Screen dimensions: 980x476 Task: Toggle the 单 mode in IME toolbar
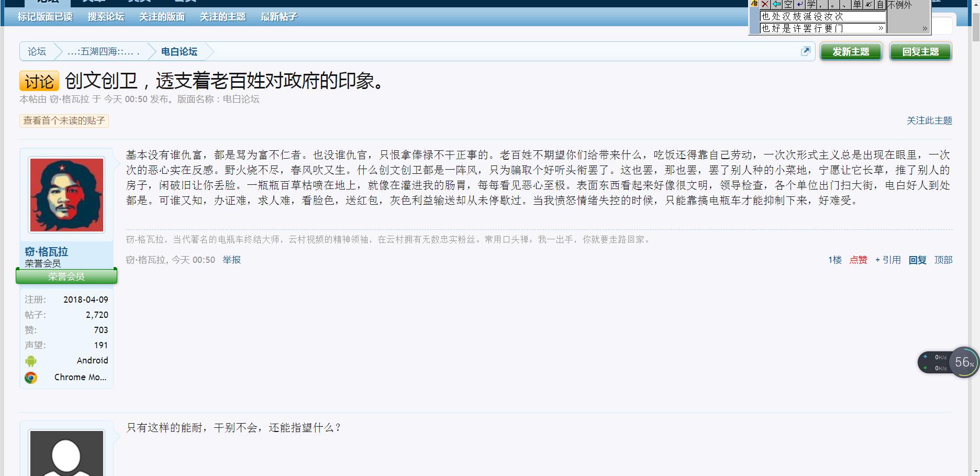pyautogui.click(x=857, y=4)
